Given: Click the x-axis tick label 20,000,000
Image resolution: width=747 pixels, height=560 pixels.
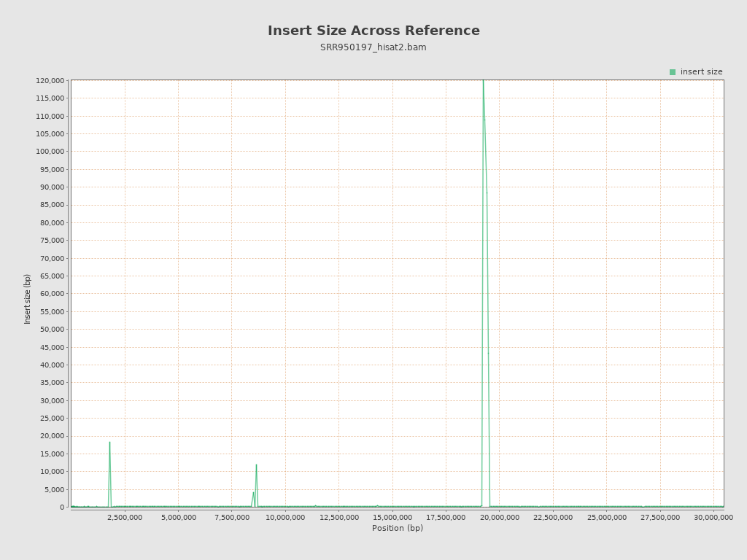Looking at the screenshot, I should tap(499, 518).
